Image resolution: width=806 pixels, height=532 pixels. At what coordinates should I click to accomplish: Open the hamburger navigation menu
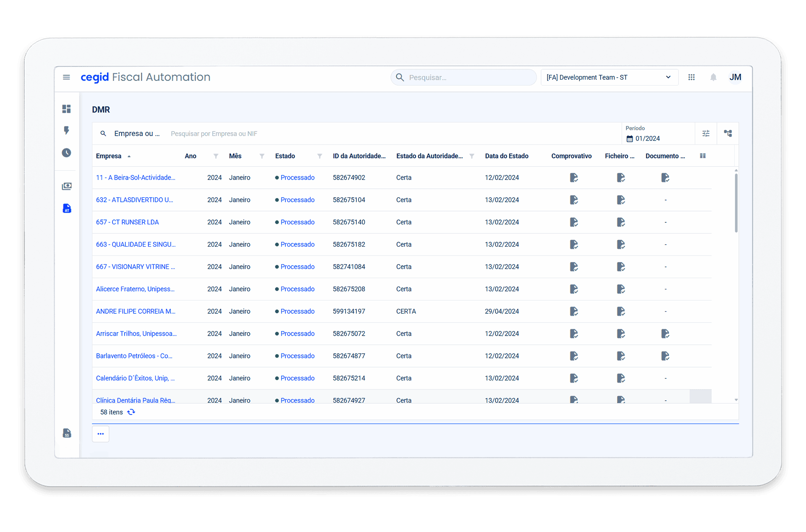66,77
